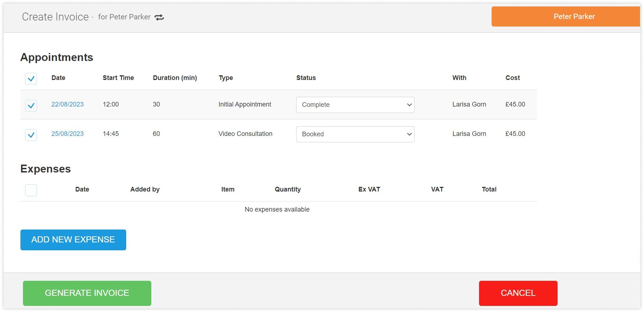
Task: Uncheck the 25/08/2023 appointment checkbox
Action: point(31,135)
